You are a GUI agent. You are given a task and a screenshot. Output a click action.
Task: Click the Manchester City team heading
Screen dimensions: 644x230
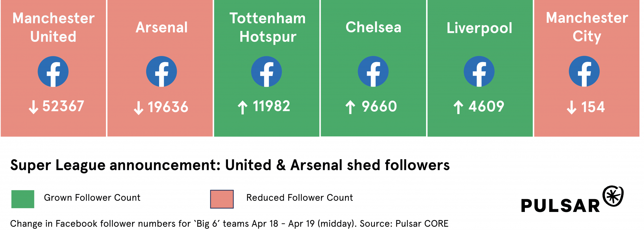(587, 27)
